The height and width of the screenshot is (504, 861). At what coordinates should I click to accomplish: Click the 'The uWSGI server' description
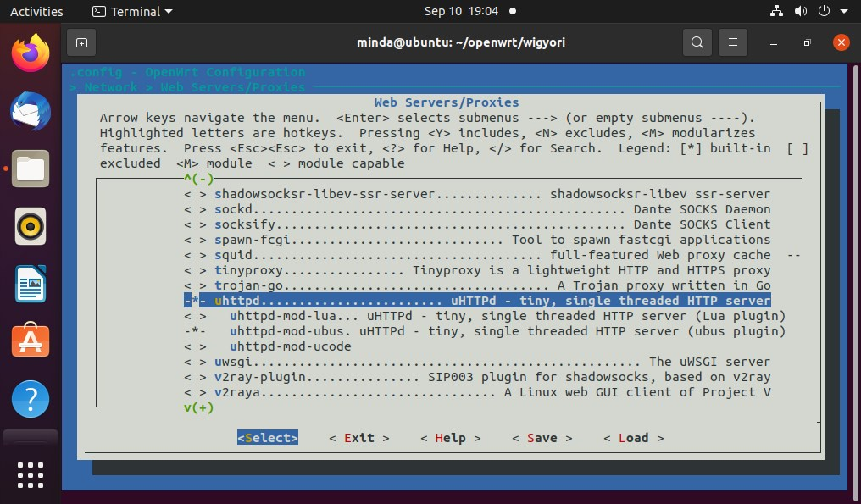click(x=709, y=362)
